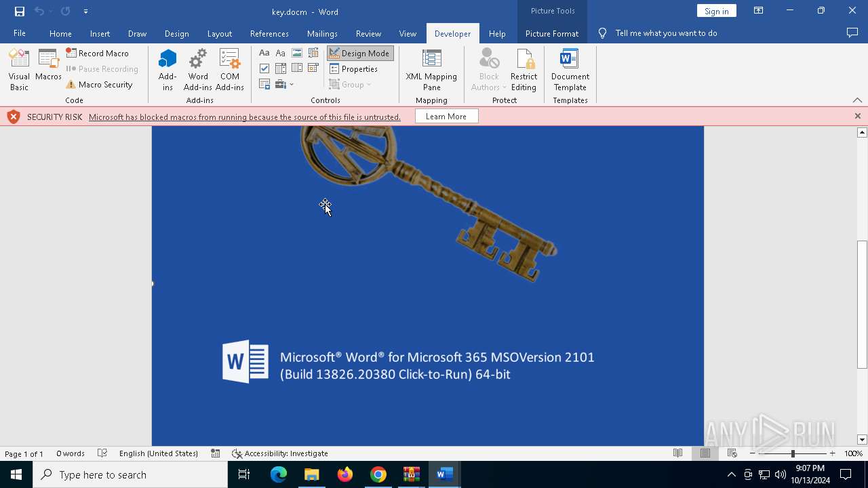Open Document Template dialog
The image size is (868, 488).
pyautogui.click(x=570, y=70)
